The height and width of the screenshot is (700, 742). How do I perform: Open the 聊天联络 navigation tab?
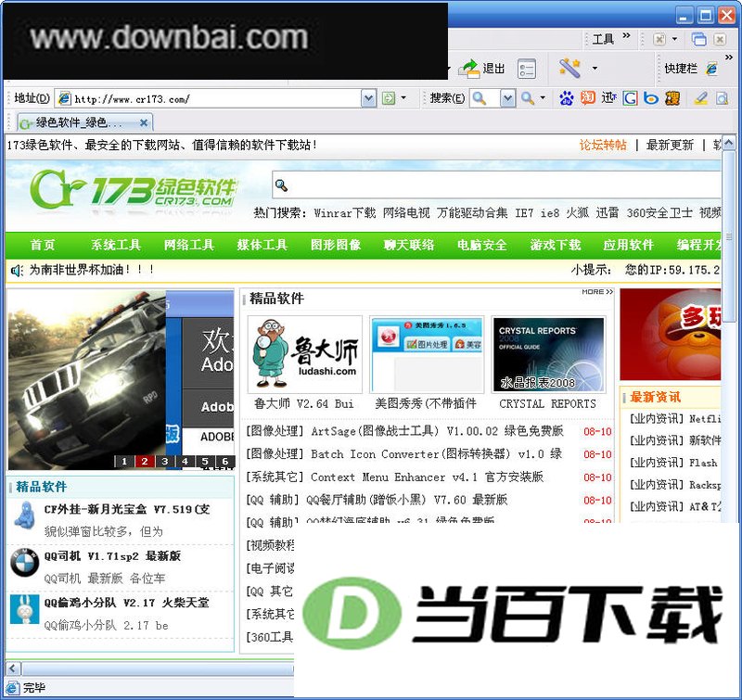(409, 245)
